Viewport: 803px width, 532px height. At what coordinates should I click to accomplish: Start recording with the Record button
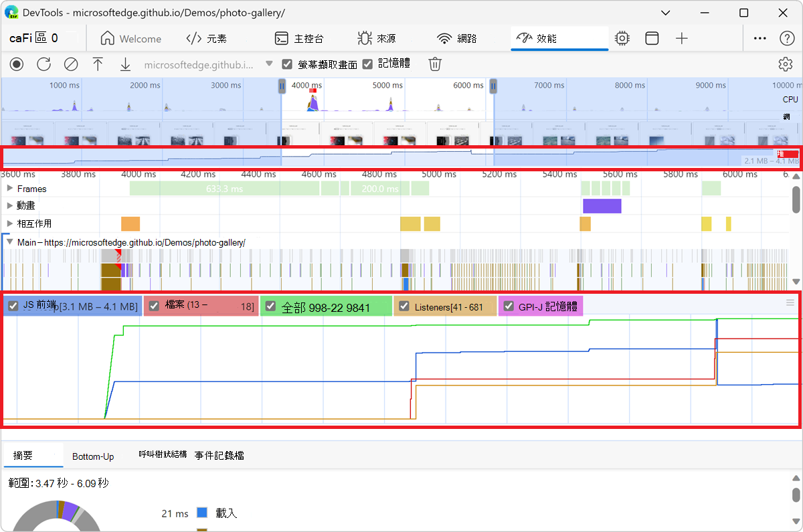click(x=17, y=64)
